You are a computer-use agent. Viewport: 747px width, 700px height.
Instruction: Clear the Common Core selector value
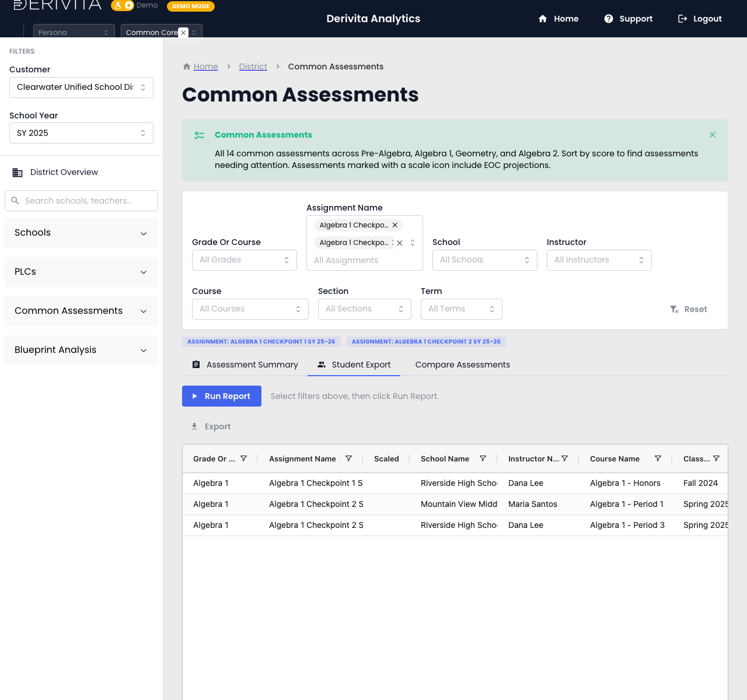183,33
